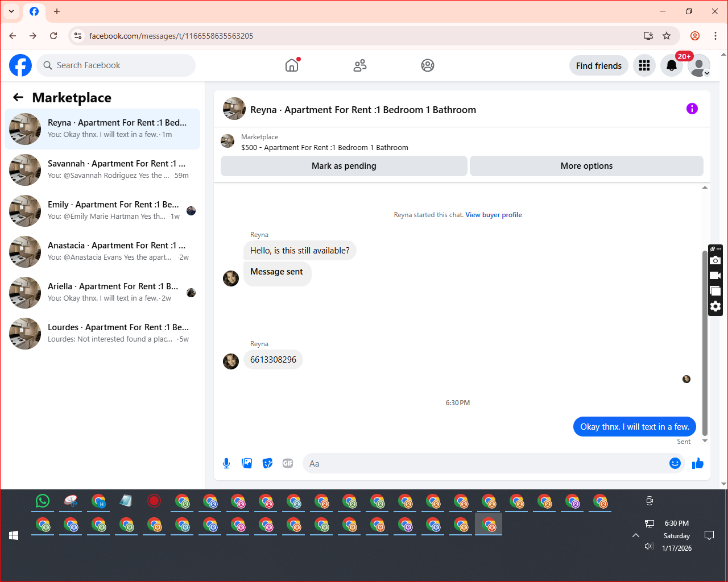Open the Windows Start menu
This screenshot has height=582, width=728.
click(x=14, y=535)
